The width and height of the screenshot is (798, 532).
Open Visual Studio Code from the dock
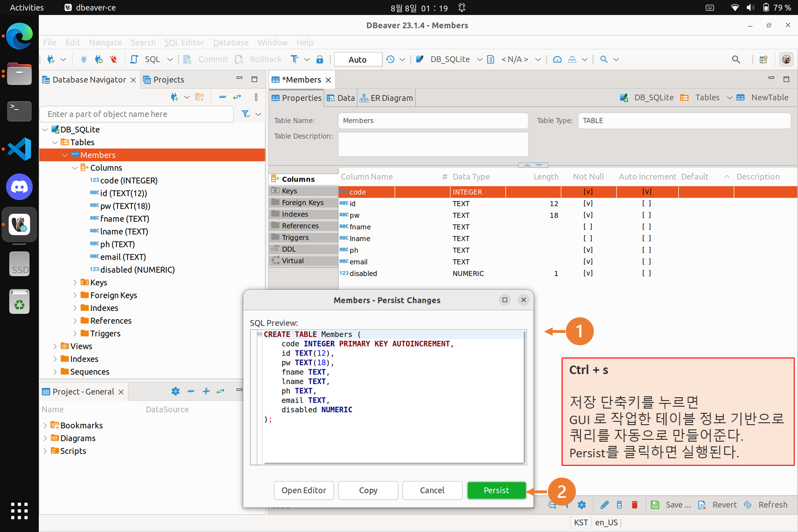click(x=19, y=149)
